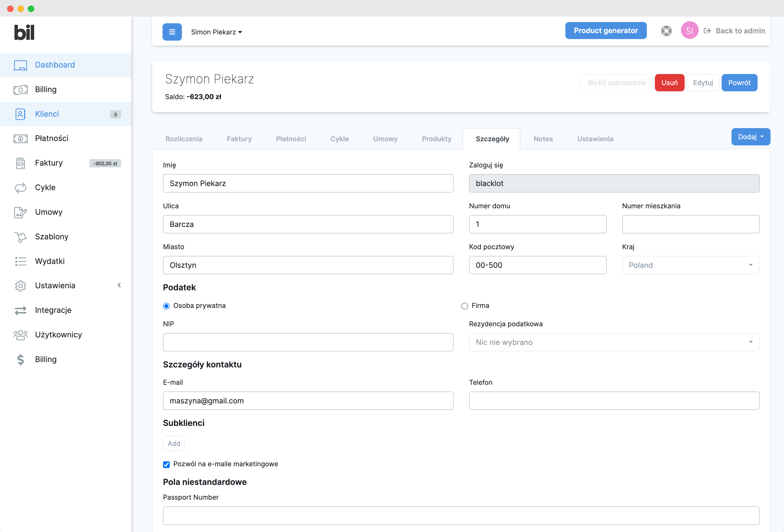Expand Rezydencja podatkowa dropdown
This screenshot has height=532, width=784.
point(614,342)
